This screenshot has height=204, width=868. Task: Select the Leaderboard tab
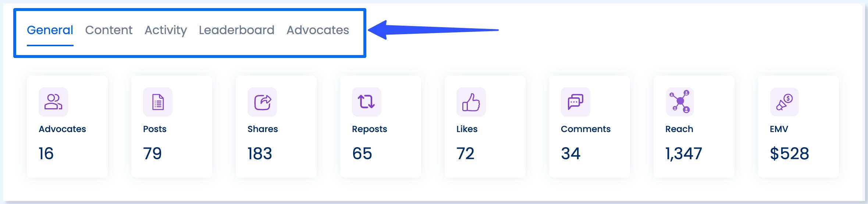click(236, 30)
